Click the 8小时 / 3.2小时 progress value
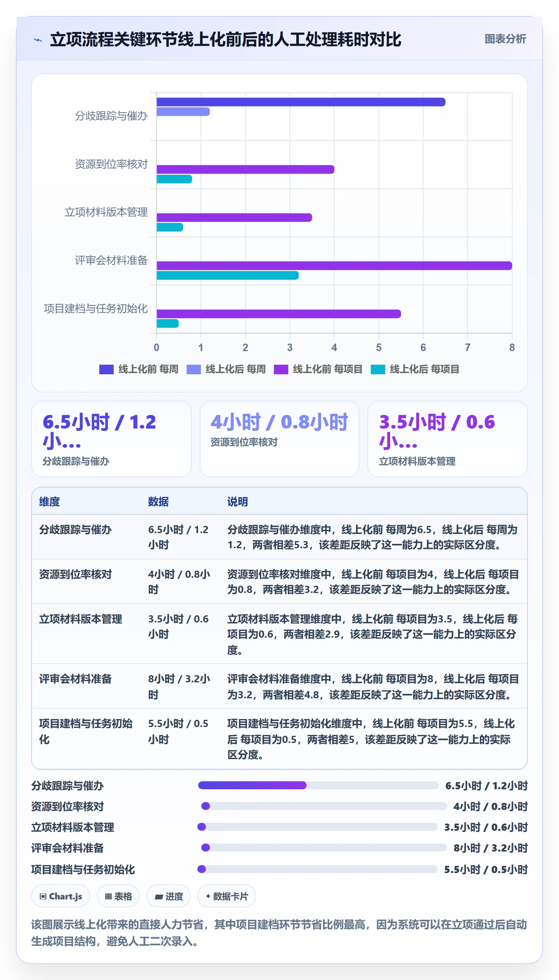The height and width of the screenshot is (980, 559). pos(491,848)
